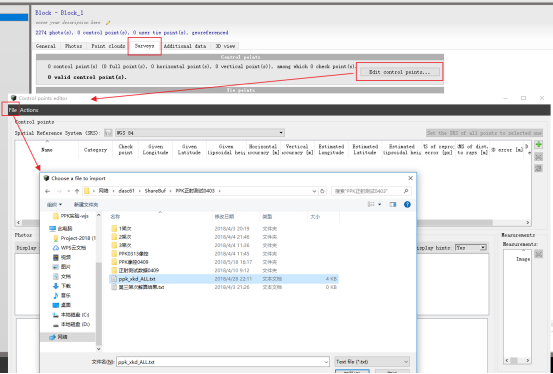Open the Display hints dropdown
Screen dimensions: 553x374
pos(471,248)
